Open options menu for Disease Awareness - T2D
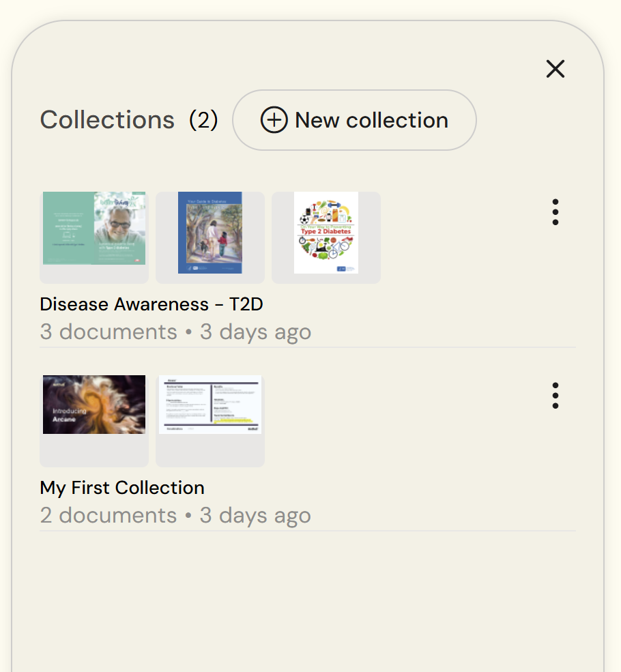621x672 pixels. point(555,212)
